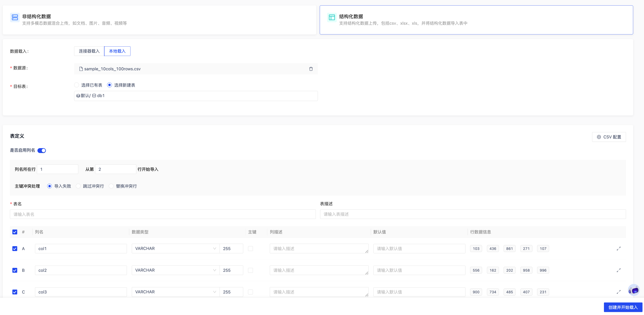This screenshot has height=315, width=644.
Task: Expand row data preview for col1
Action: (x=619, y=249)
